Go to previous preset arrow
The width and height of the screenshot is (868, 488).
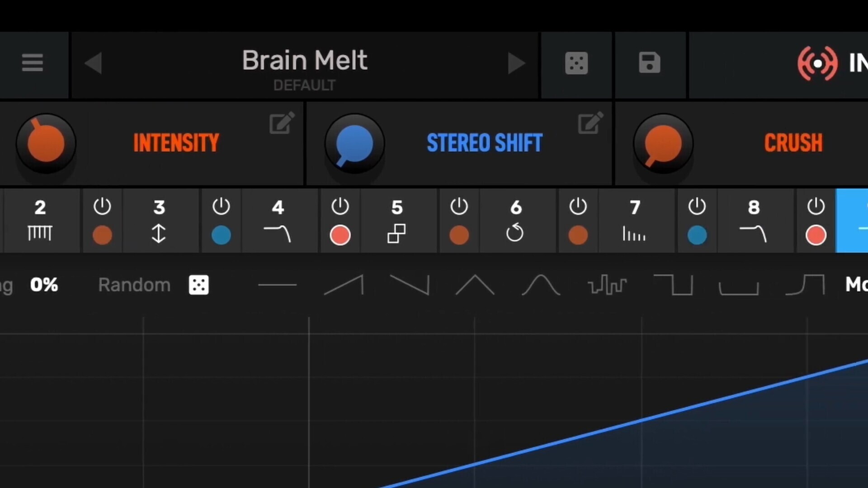point(94,63)
